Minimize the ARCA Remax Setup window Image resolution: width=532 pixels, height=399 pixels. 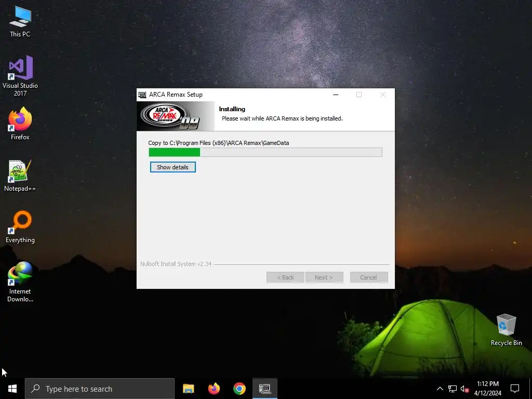[x=336, y=95]
